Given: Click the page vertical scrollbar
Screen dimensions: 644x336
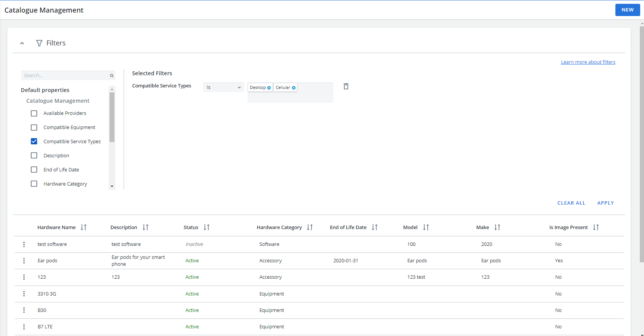Looking at the screenshot, I should (x=642, y=144).
